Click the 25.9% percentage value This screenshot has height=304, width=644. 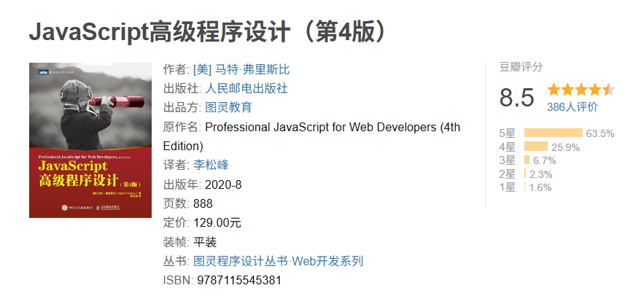(x=565, y=147)
